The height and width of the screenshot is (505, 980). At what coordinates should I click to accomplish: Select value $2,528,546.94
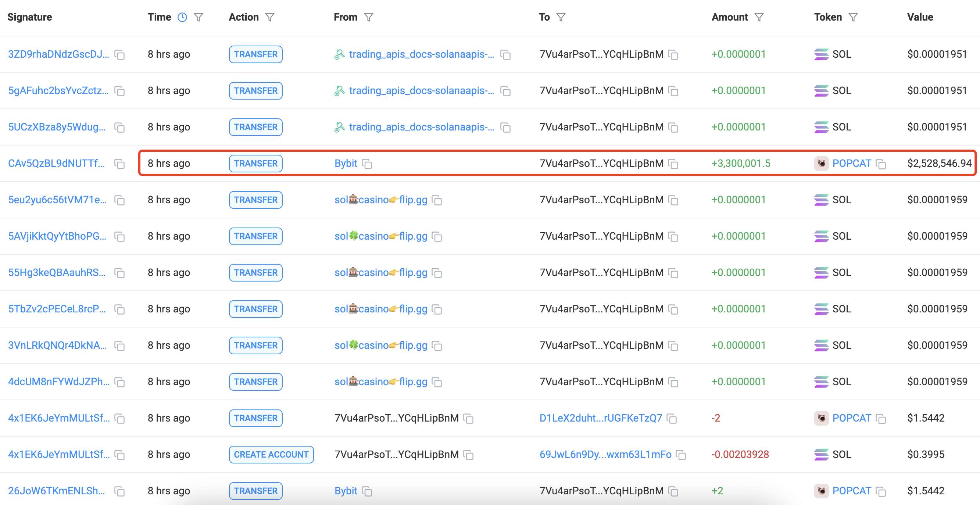point(939,164)
